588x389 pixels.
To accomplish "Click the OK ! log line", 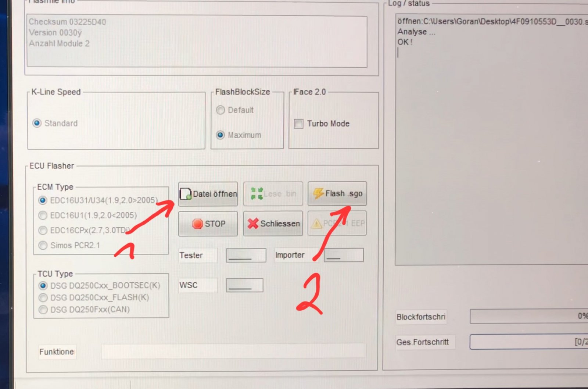I will [x=405, y=42].
